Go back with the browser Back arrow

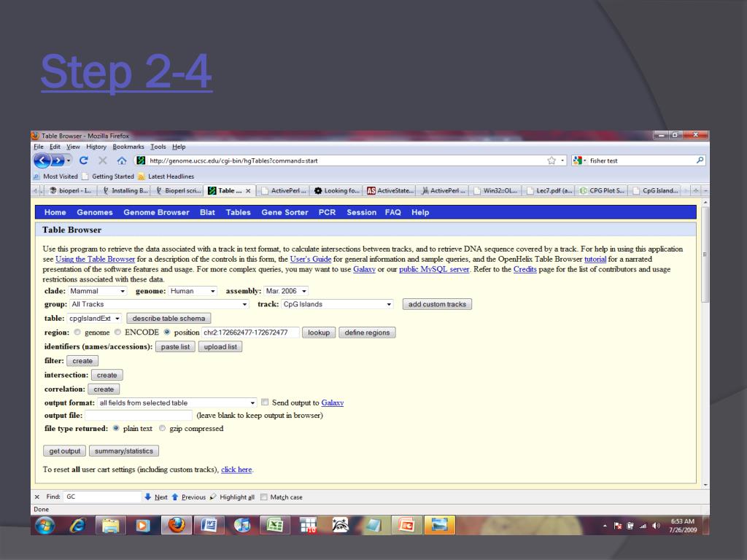42,160
